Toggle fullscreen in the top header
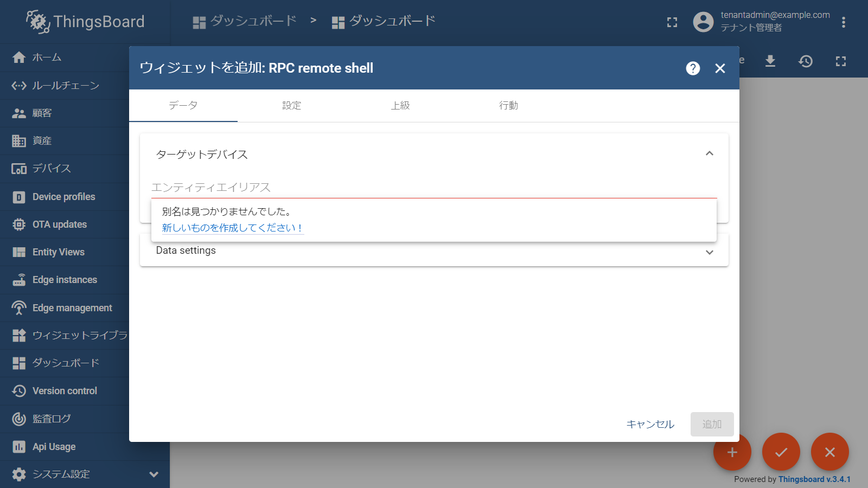868x488 pixels. tap(672, 22)
